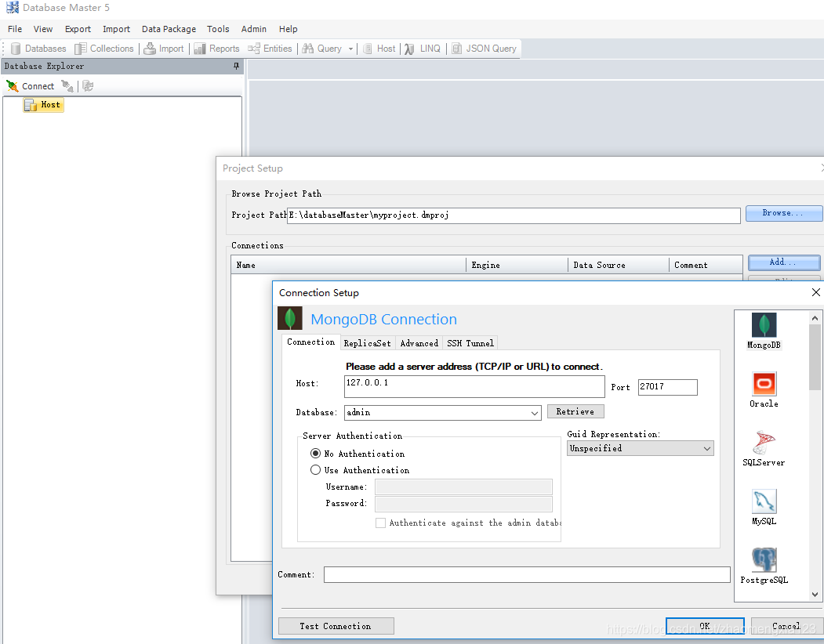Click the Username input field
The height and width of the screenshot is (644, 824).
click(463, 487)
